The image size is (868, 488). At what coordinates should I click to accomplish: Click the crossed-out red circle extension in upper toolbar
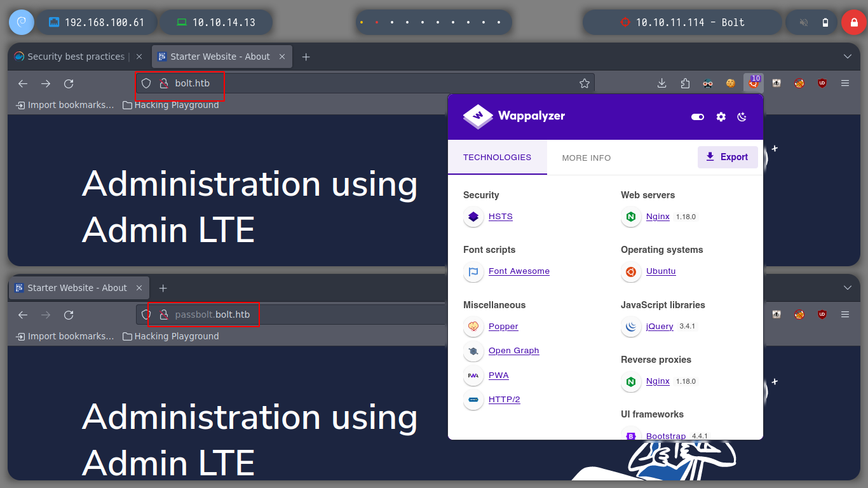[x=799, y=83]
